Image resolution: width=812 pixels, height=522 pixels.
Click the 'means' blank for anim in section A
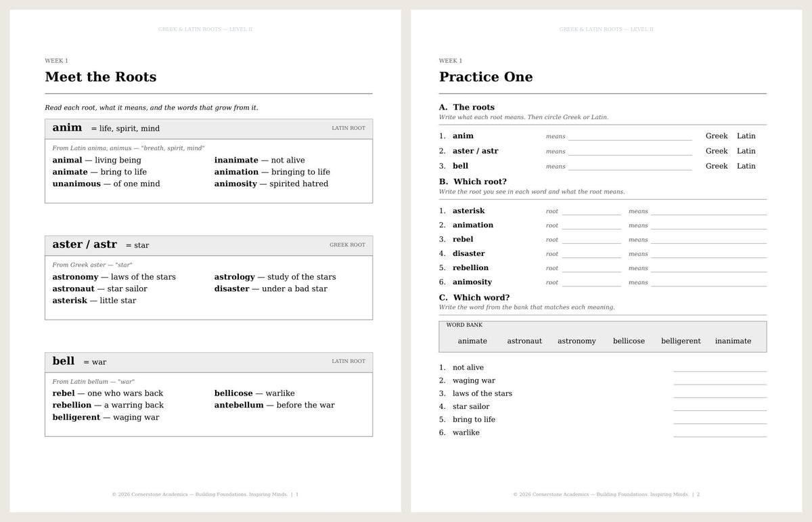[630, 137]
